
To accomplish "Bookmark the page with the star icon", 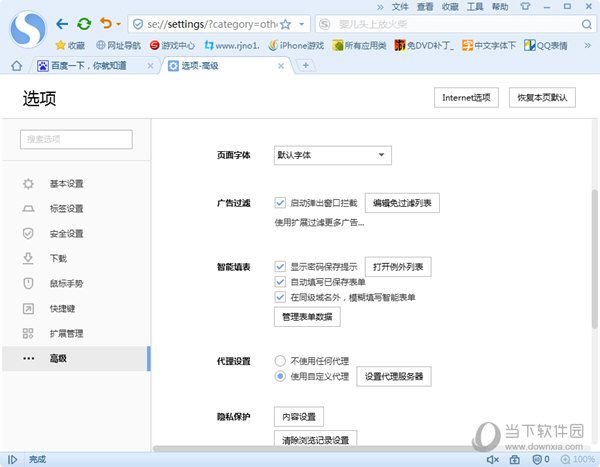I will coord(285,24).
